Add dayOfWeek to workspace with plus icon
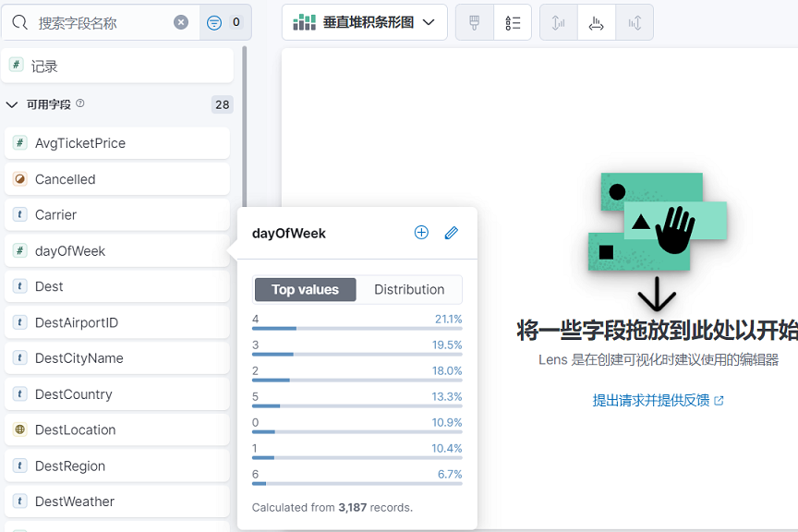 421,233
